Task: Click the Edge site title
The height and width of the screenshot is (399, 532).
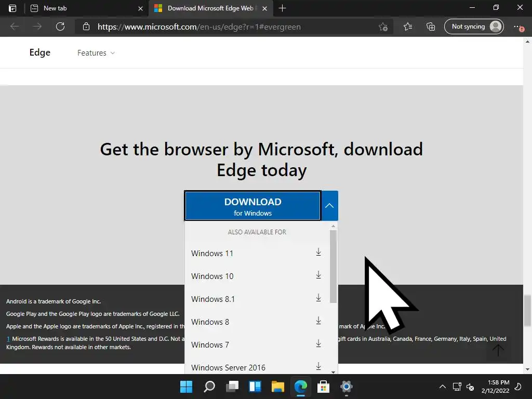Action: click(39, 52)
